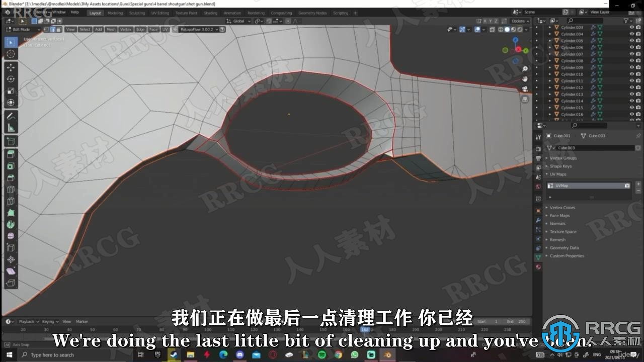644x362 pixels.
Task: Toggle camera view icon in viewport
Action: [525, 89]
